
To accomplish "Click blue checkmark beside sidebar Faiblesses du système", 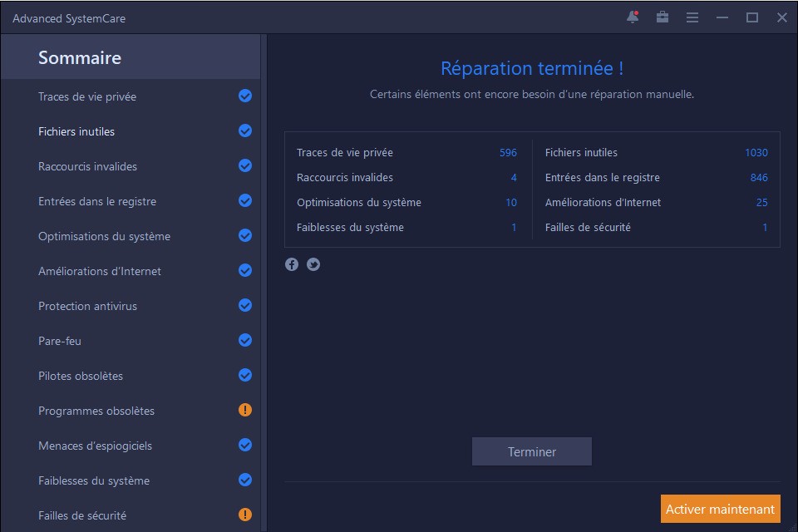I will [244, 480].
